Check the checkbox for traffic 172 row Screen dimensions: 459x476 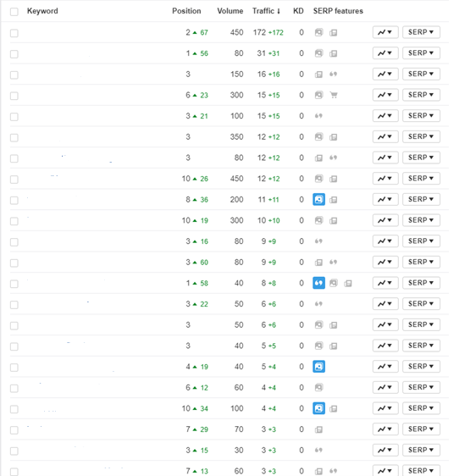click(14, 33)
